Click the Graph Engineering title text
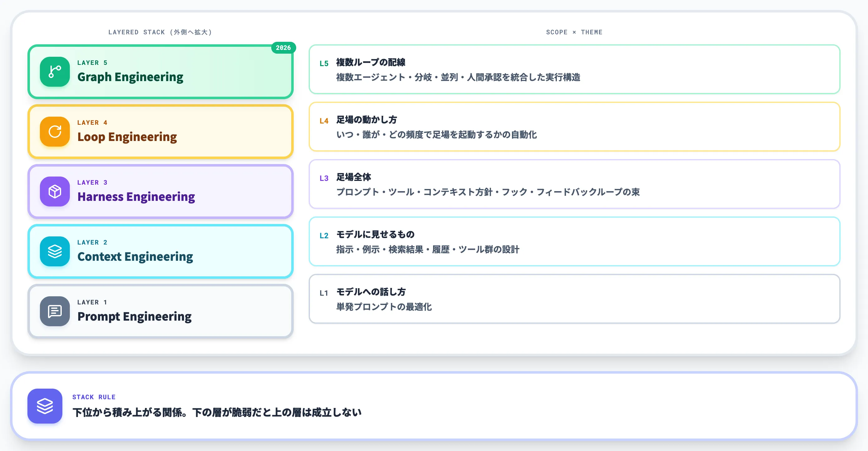The image size is (868, 451). pos(130,77)
